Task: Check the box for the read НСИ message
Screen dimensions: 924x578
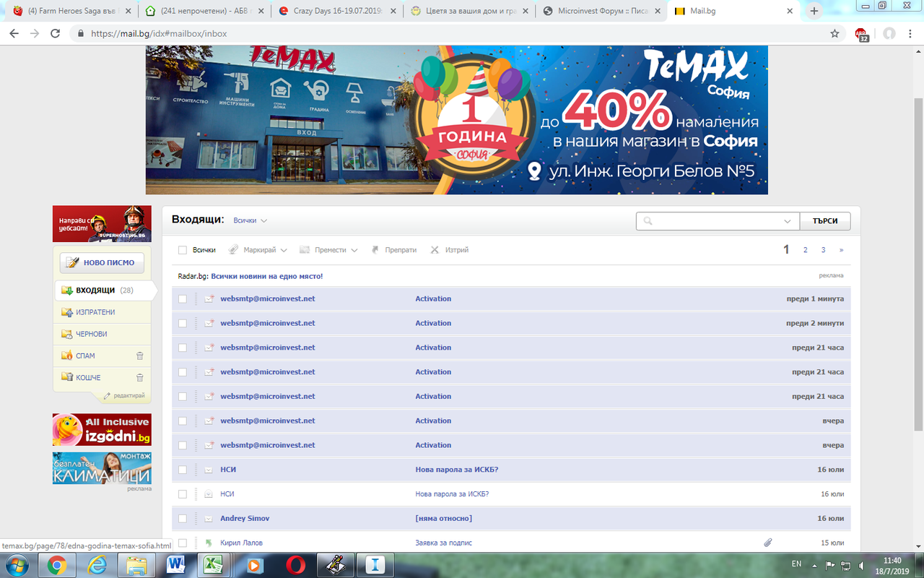Action: coord(183,494)
